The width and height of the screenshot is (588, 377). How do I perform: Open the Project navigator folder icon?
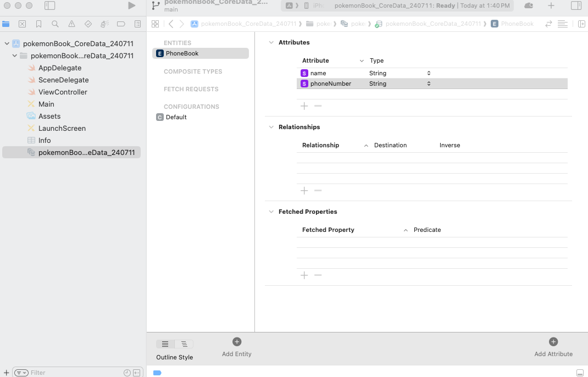click(x=5, y=24)
